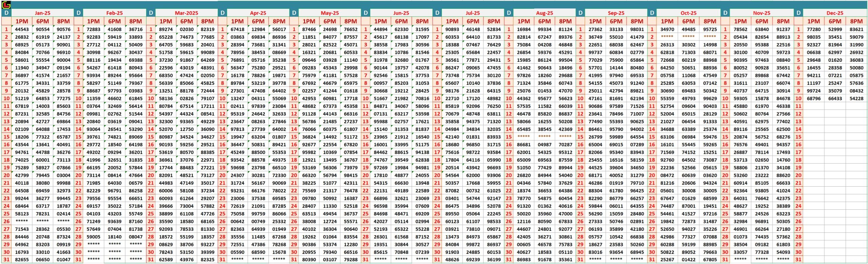Select the Jan-25 cell 44543
The height and width of the screenshot is (264, 868).
point(22,30)
